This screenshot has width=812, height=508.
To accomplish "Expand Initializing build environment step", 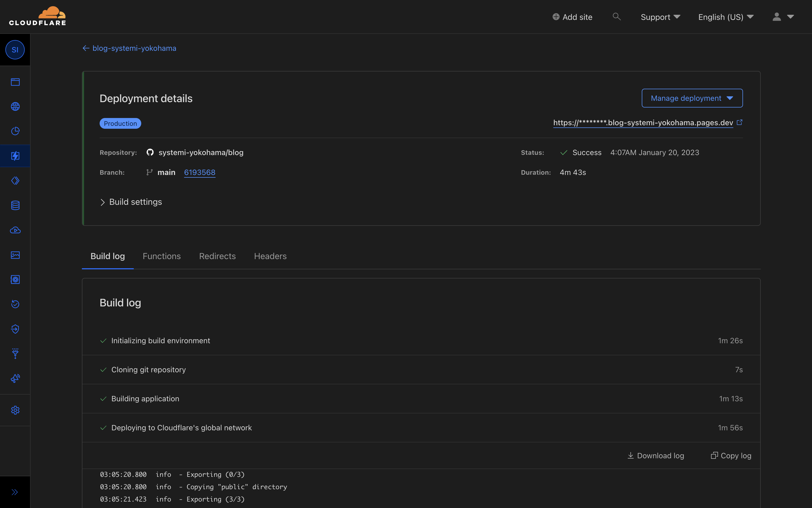I will [x=421, y=341].
